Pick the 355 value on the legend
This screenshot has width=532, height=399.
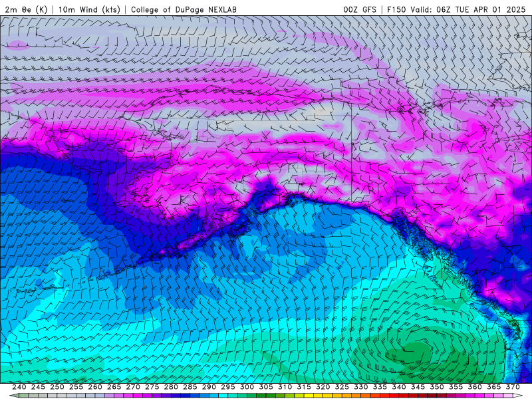[456, 387]
